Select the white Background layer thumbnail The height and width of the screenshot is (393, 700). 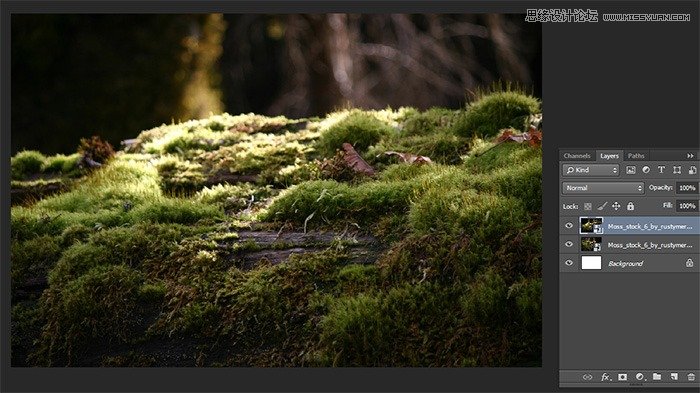point(591,263)
